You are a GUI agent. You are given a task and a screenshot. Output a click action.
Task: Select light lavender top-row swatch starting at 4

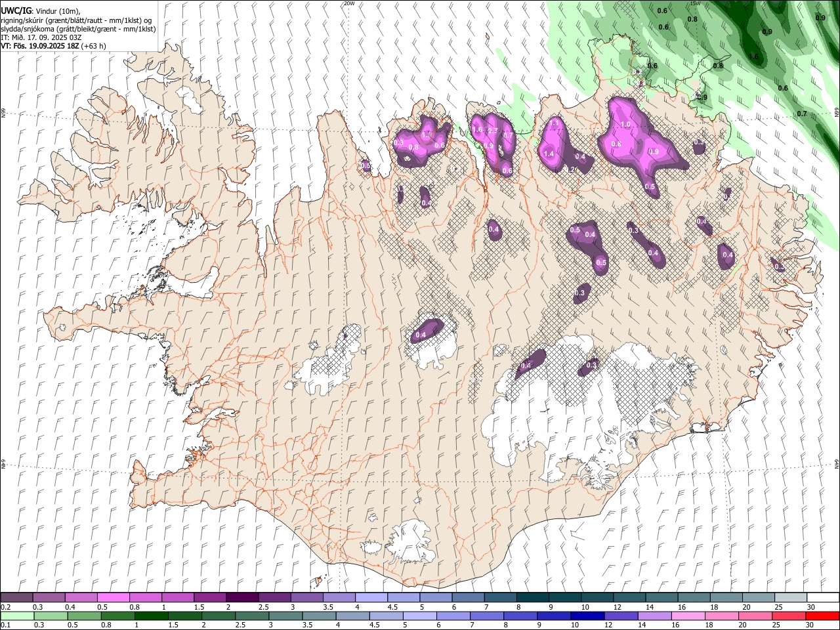371,598
